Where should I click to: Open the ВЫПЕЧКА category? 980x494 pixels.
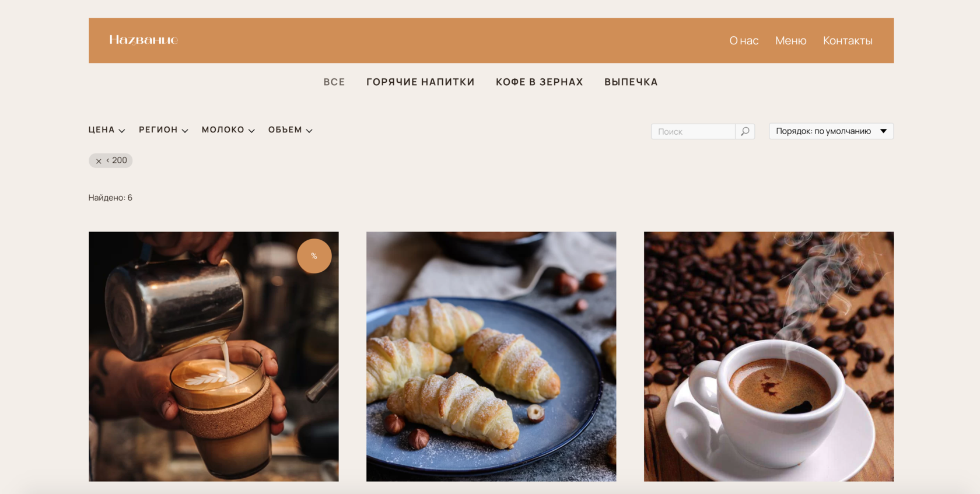tap(631, 82)
